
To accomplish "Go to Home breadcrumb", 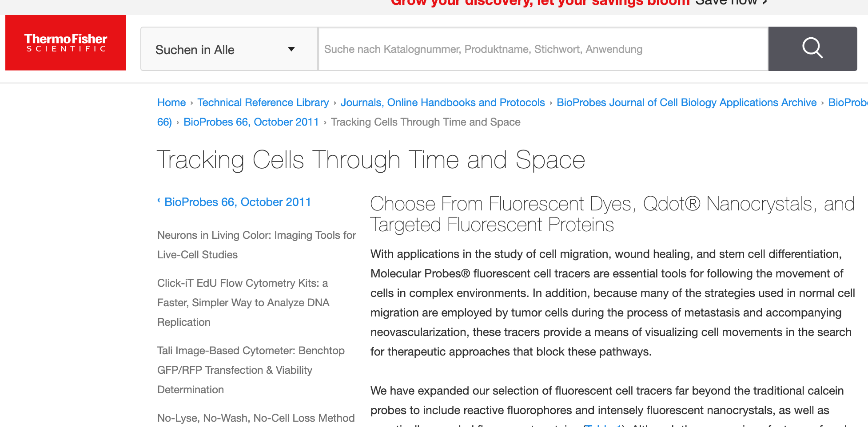I will point(171,103).
